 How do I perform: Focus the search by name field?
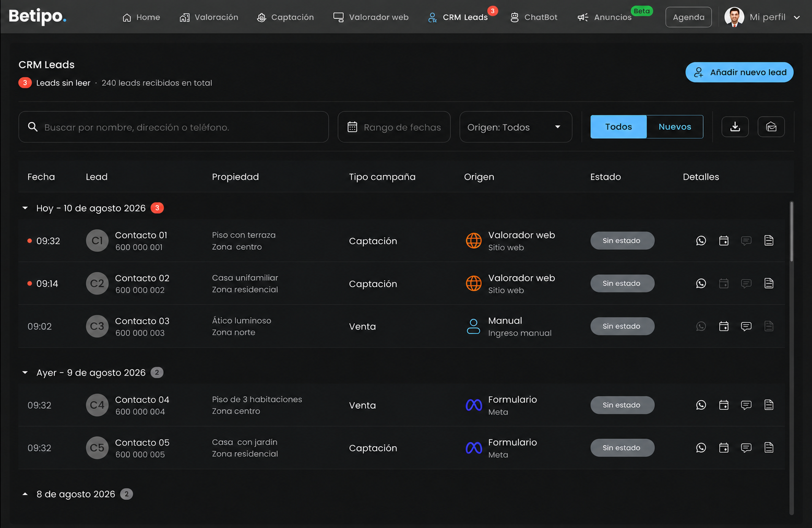[174, 127]
